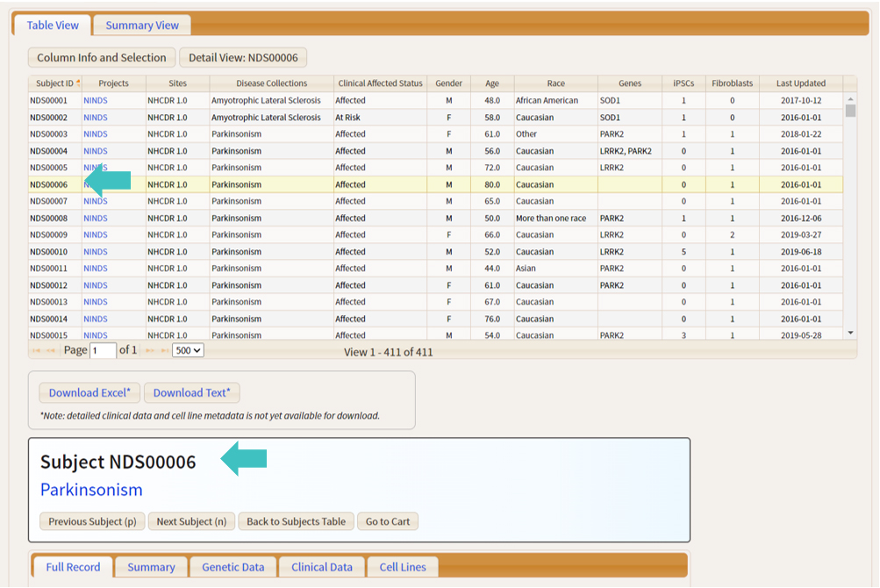Sort table by Genes column header

click(630, 83)
